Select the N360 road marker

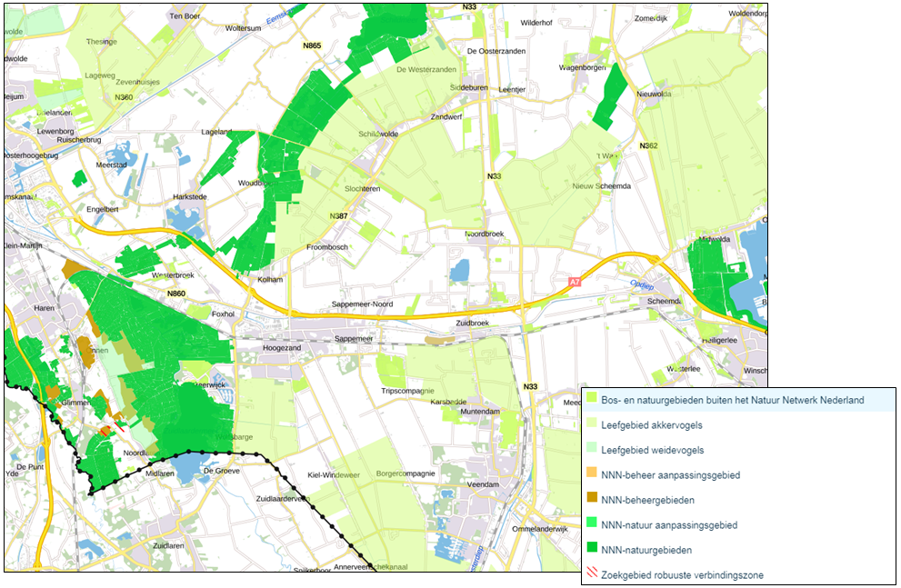tap(124, 97)
